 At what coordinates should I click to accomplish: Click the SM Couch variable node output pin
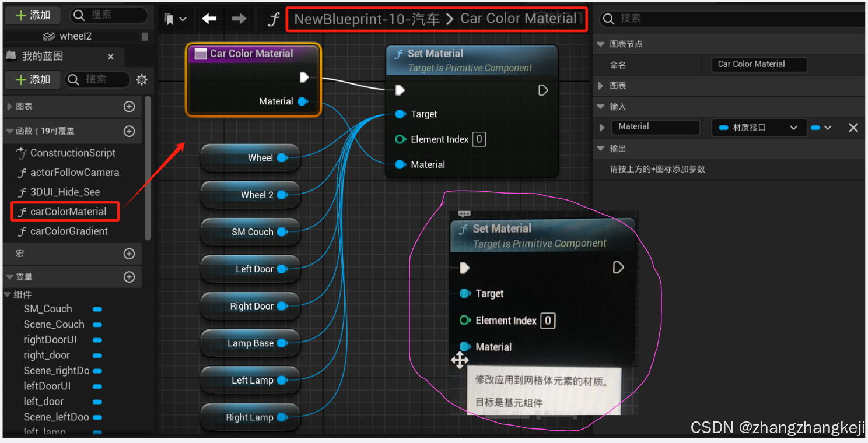click(x=282, y=232)
